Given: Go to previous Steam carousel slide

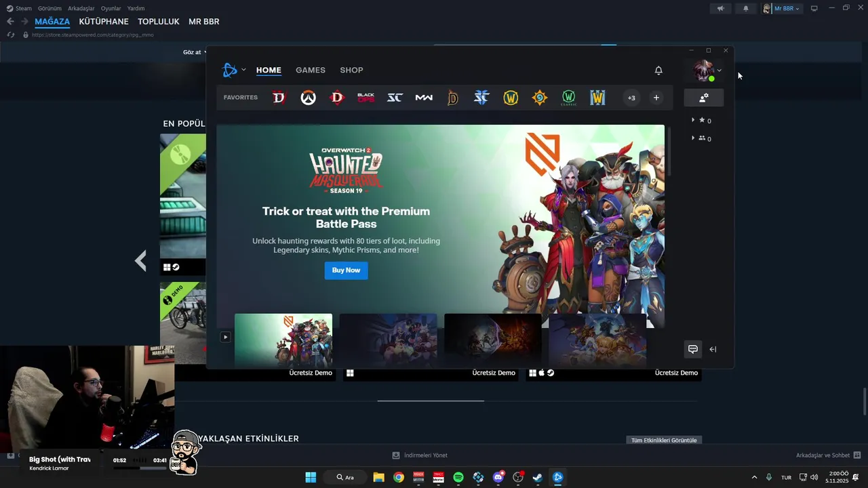Looking at the screenshot, I should click(x=140, y=261).
